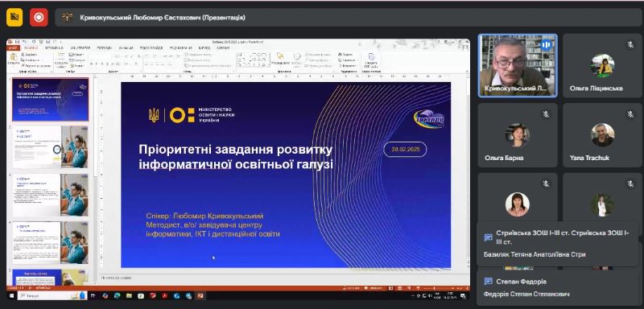Click the Save icon in quick access toolbar
This screenshot has width=644, height=309.
point(17,42)
